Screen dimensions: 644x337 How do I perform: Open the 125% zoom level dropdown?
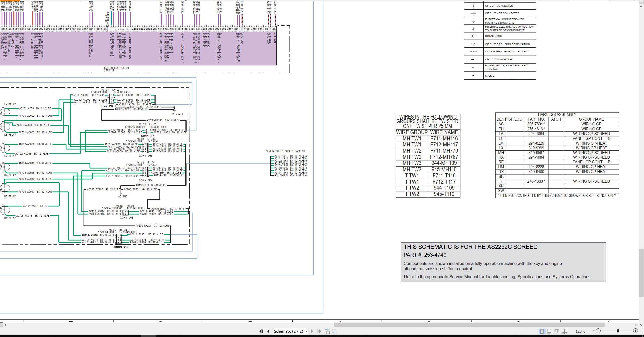[594, 331]
